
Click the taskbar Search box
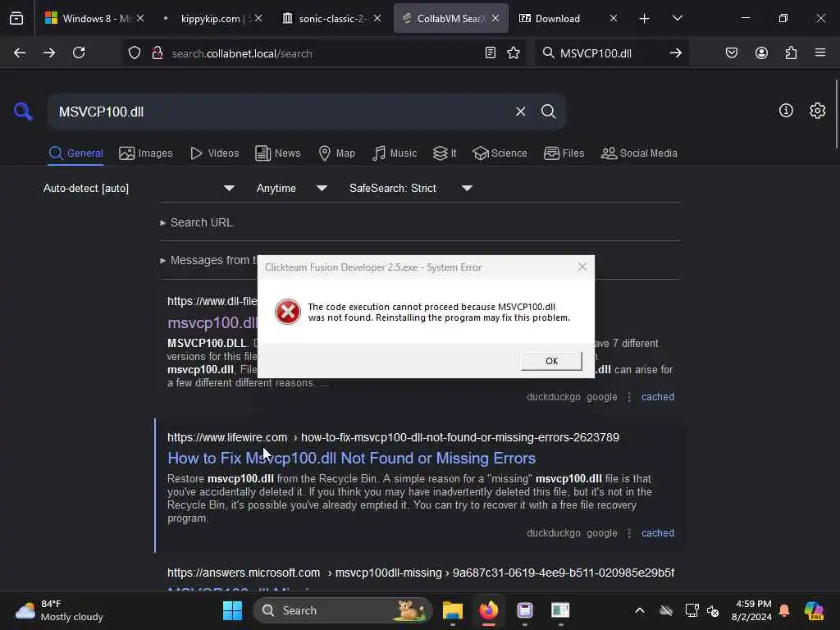[343, 610]
